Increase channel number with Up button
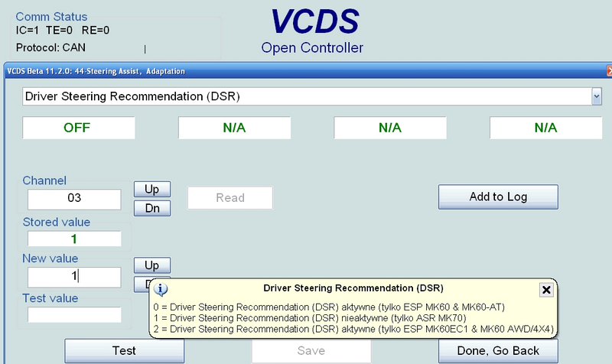This screenshot has width=612, height=364. (x=152, y=189)
